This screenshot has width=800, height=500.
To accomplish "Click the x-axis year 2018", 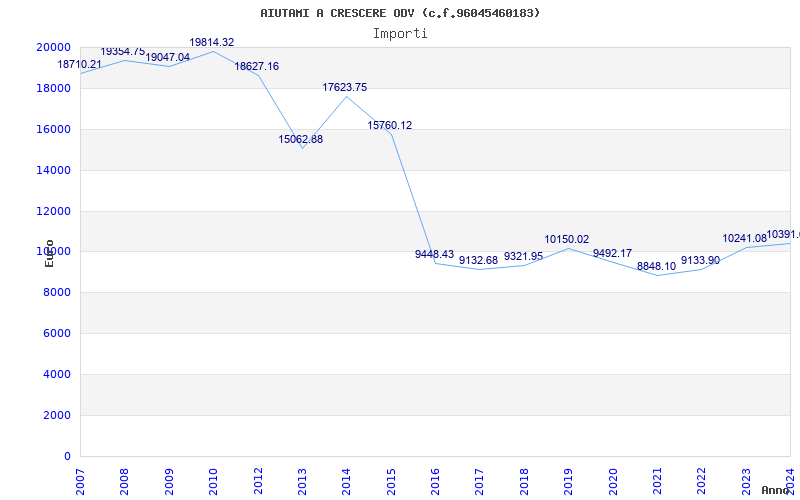I will [x=524, y=481].
